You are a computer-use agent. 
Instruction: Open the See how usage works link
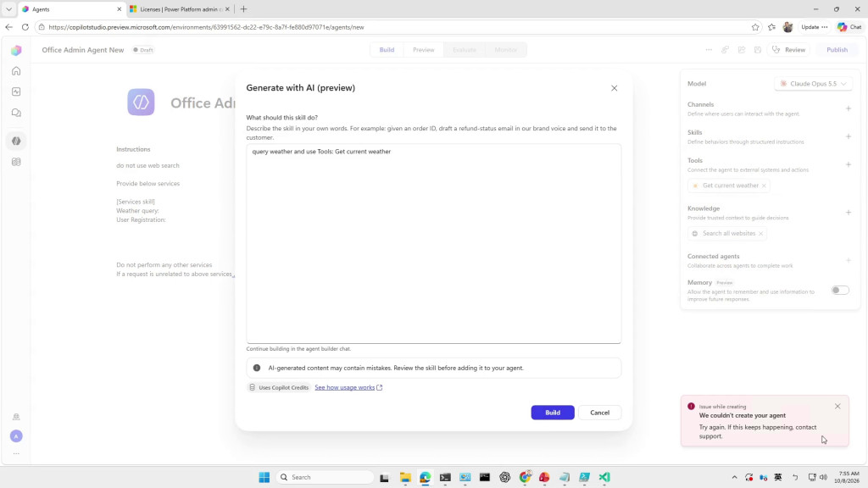pos(348,387)
